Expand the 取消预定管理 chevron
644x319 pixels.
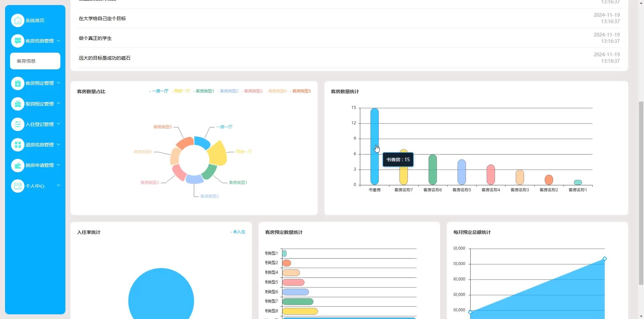pos(58,104)
